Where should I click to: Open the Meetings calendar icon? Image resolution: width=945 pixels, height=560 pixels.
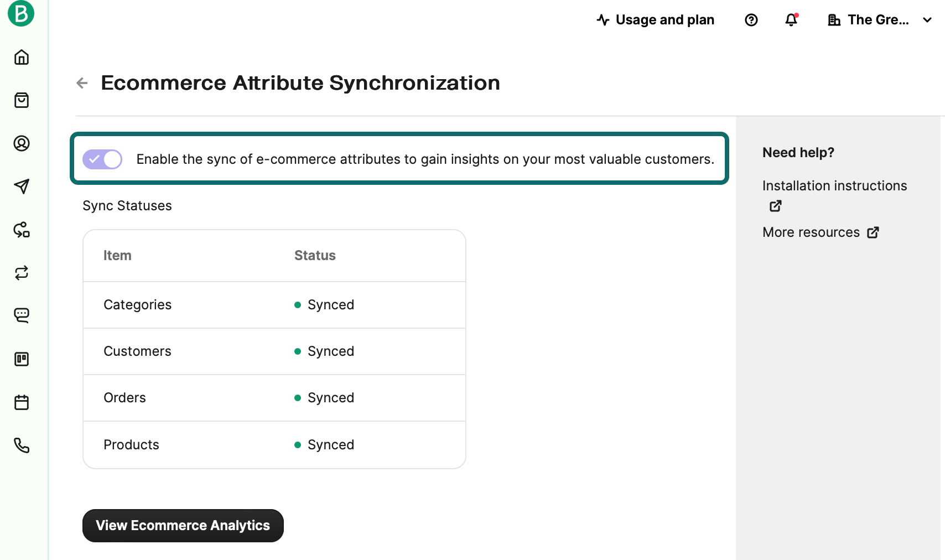point(22,402)
